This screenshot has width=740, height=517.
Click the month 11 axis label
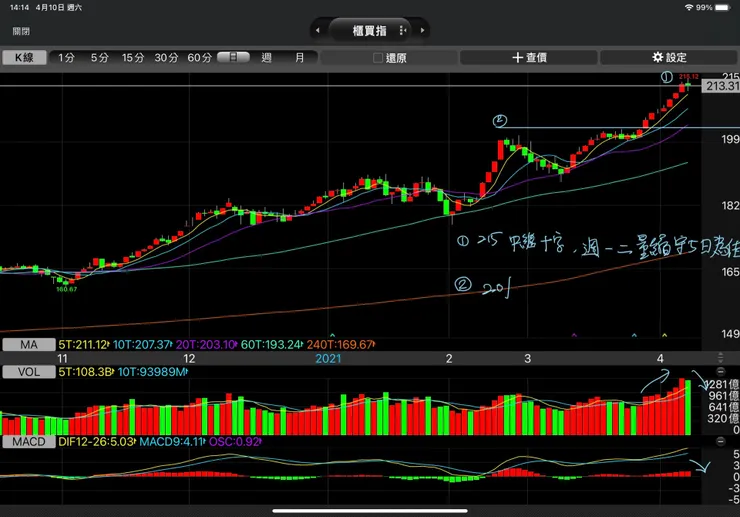(62, 358)
